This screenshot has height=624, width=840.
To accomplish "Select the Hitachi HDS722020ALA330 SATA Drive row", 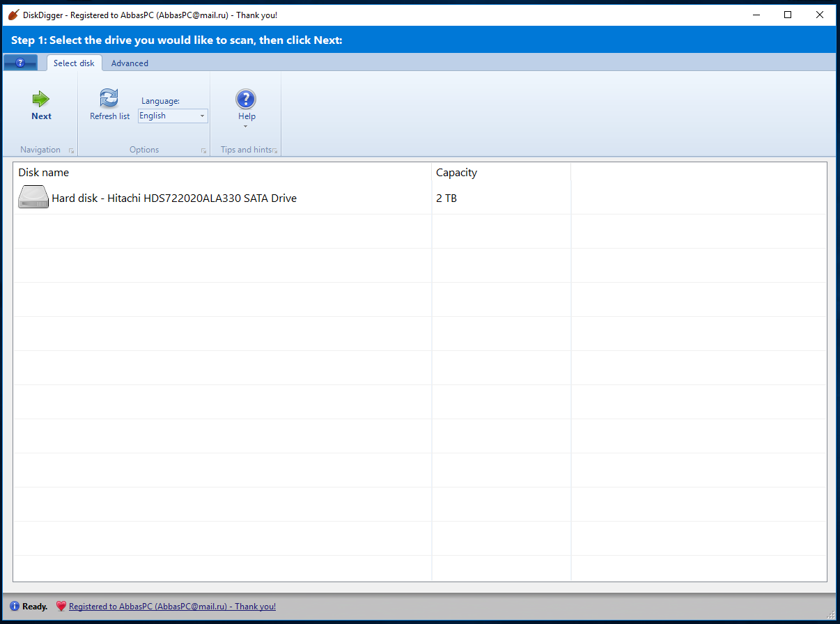I will pos(420,198).
